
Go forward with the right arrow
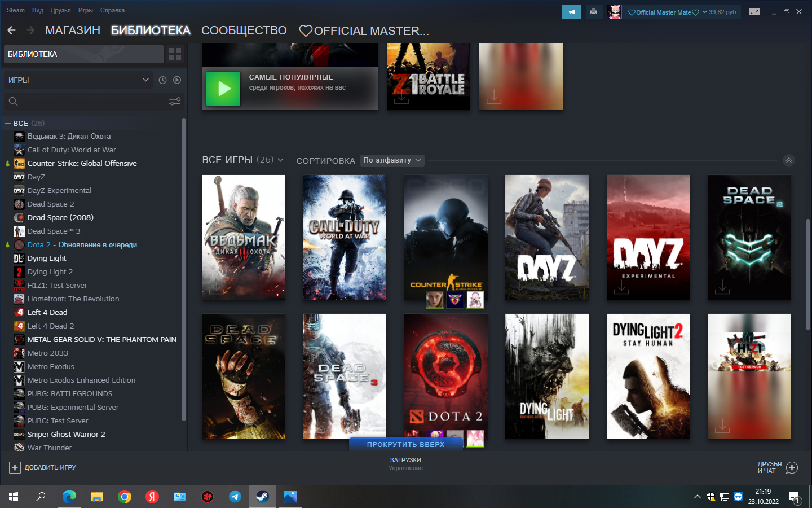tap(30, 30)
